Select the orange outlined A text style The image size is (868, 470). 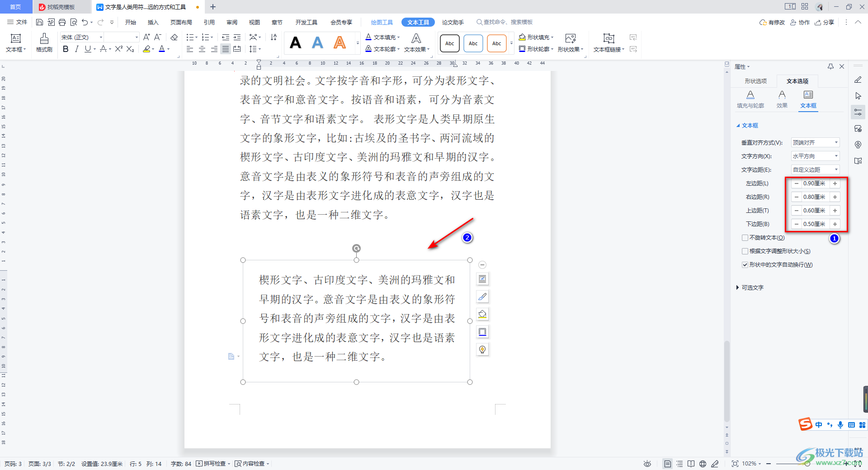coord(340,43)
